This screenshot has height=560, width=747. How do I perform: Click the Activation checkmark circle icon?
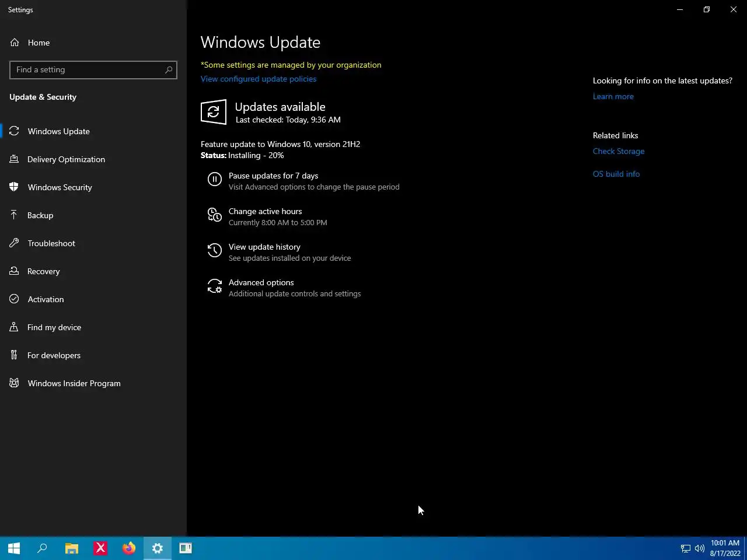[14, 299]
